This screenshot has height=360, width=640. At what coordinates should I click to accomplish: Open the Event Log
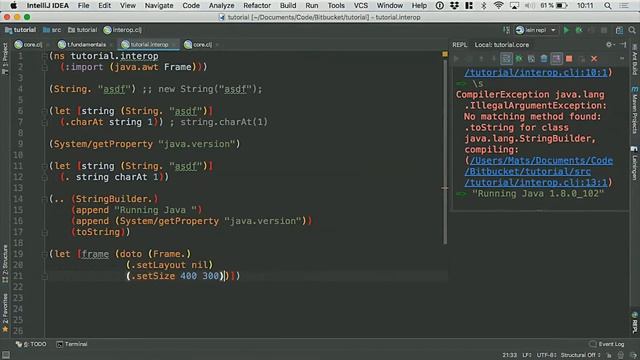[607, 344]
